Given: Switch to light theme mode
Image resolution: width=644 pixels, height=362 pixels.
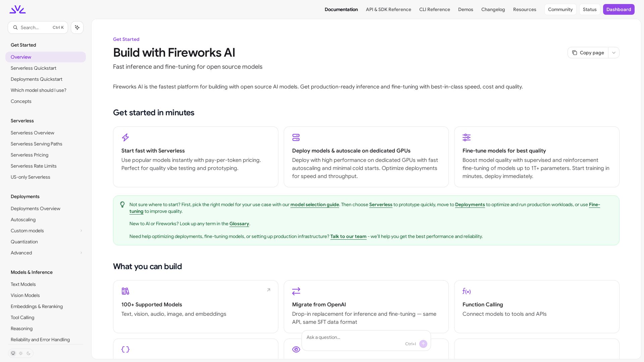Looking at the screenshot, I should (x=21, y=353).
